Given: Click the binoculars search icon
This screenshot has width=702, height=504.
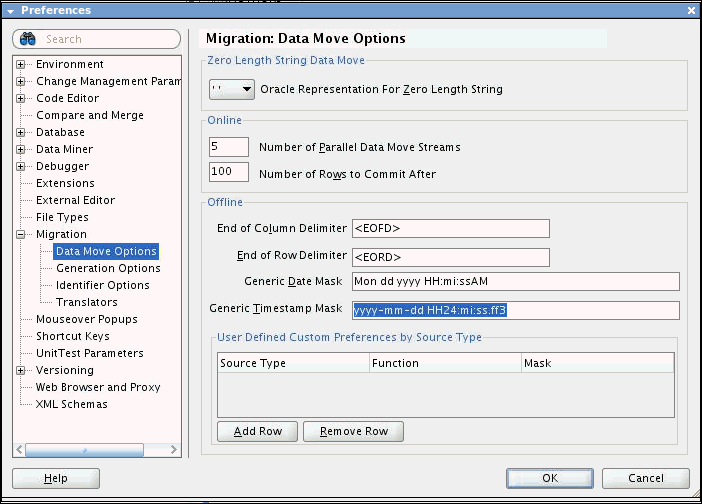Looking at the screenshot, I should 28,39.
